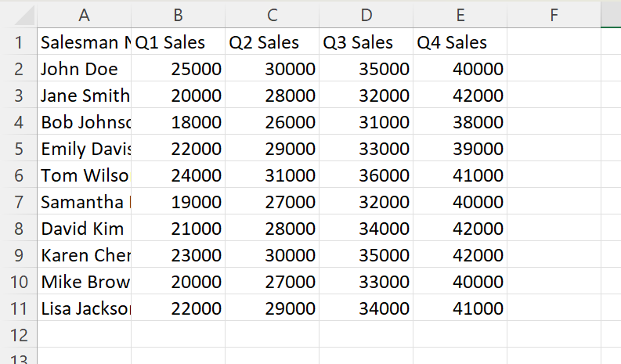Select column A header

84,14
